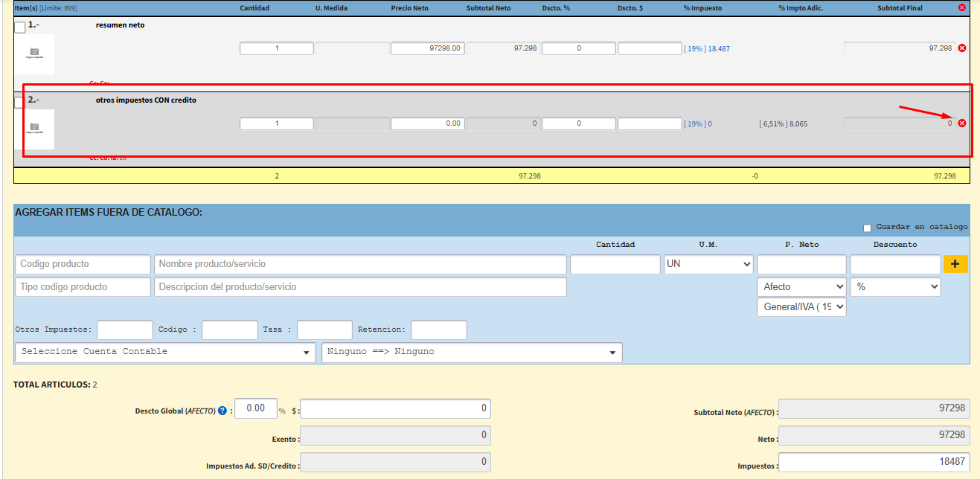The height and width of the screenshot is (479, 980).
Task: Open the Afecto tax type dropdown
Action: click(801, 286)
